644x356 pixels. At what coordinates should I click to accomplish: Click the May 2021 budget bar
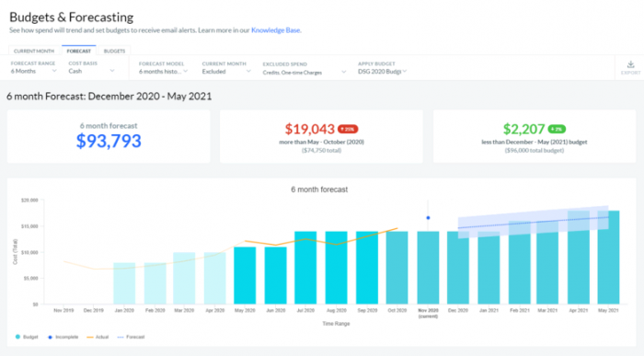click(x=608, y=258)
